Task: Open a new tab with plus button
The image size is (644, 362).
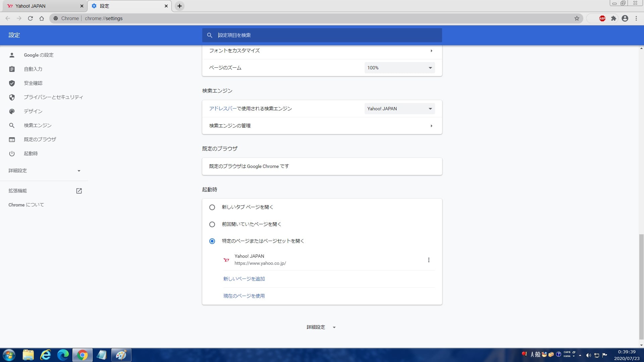Action: tap(179, 6)
